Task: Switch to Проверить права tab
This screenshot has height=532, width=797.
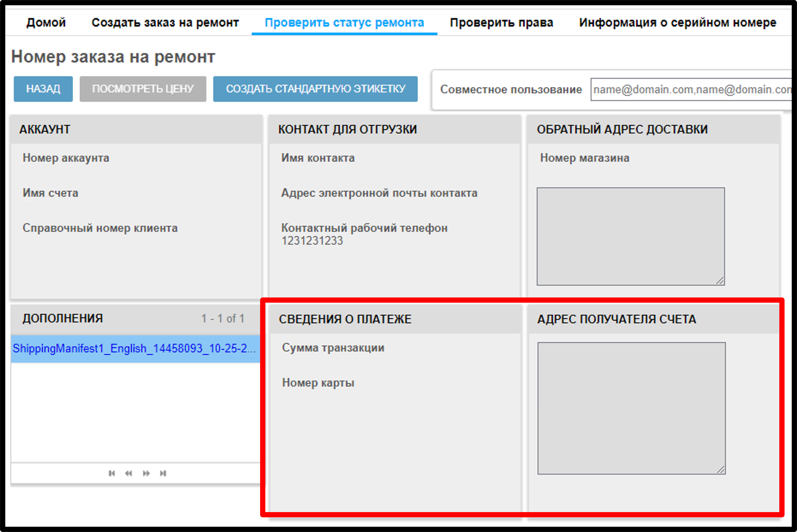Action: (502, 22)
